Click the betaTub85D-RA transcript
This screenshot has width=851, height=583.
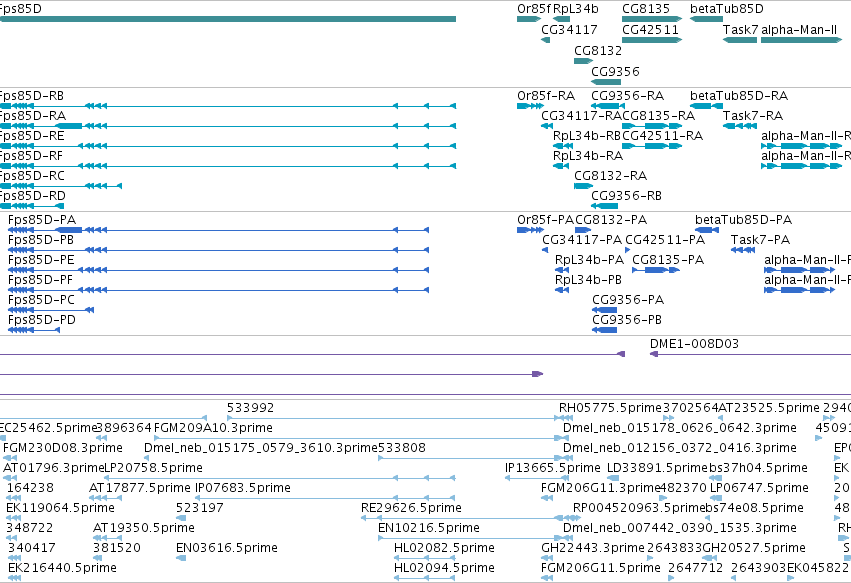point(707,106)
